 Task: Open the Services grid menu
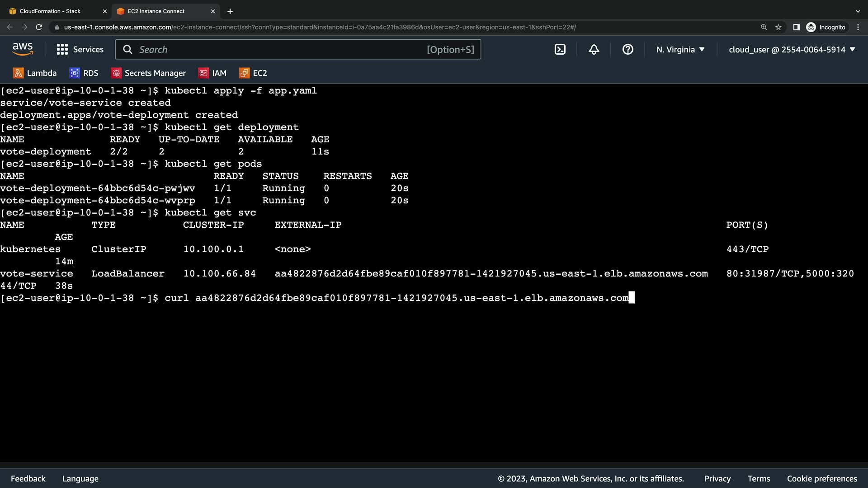tap(80, 50)
